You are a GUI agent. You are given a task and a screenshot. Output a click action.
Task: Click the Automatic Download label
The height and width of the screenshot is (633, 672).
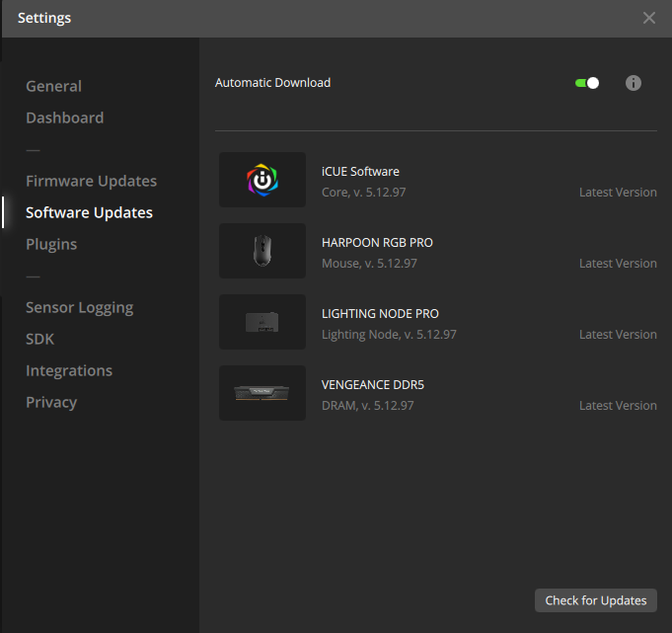pyautogui.click(x=273, y=83)
